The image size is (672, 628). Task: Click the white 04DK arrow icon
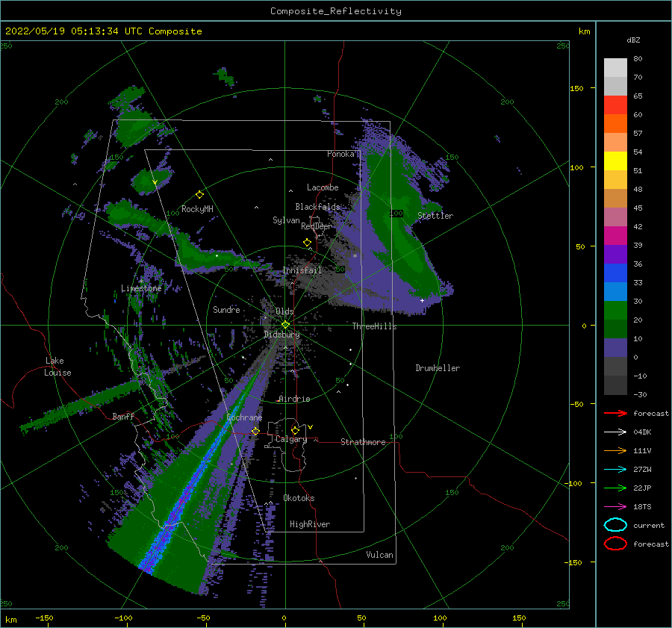coord(615,432)
